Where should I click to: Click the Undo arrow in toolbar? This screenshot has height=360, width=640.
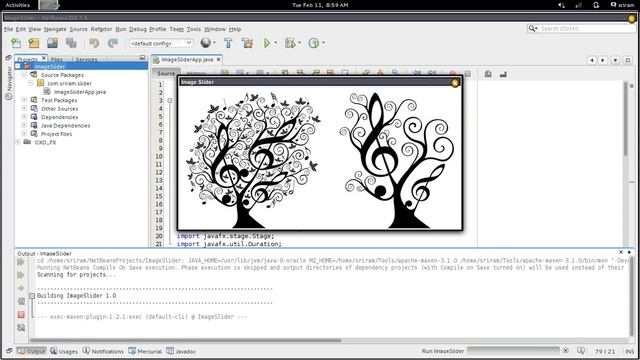coord(94,43)
